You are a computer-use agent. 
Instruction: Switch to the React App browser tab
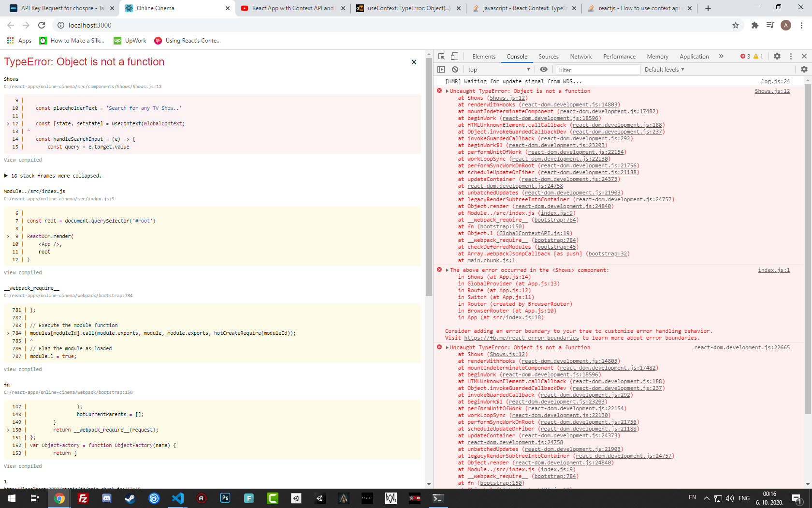coord(290,8)
